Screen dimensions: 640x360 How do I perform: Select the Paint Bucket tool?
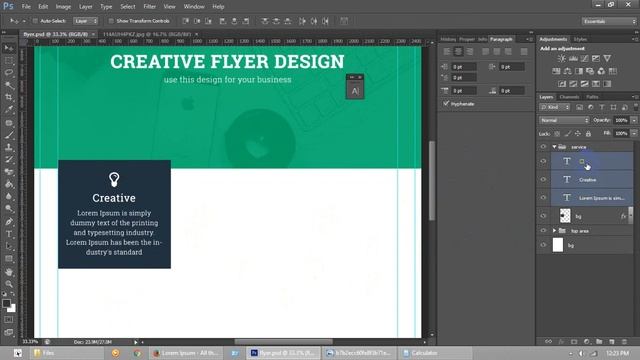click(9, 184)
